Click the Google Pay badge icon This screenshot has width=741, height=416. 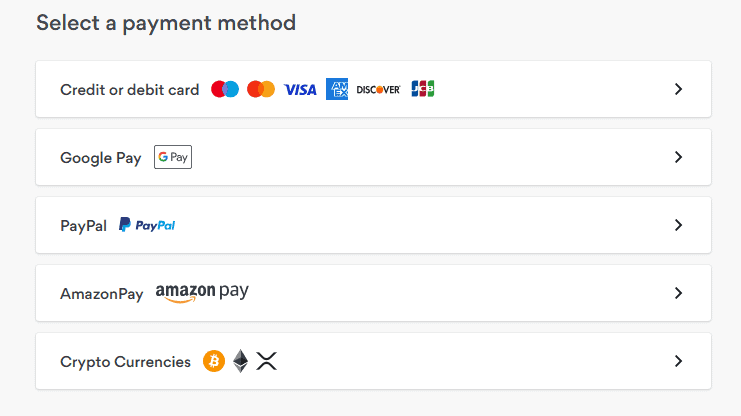pyautogui.click(x=172, y=157)
